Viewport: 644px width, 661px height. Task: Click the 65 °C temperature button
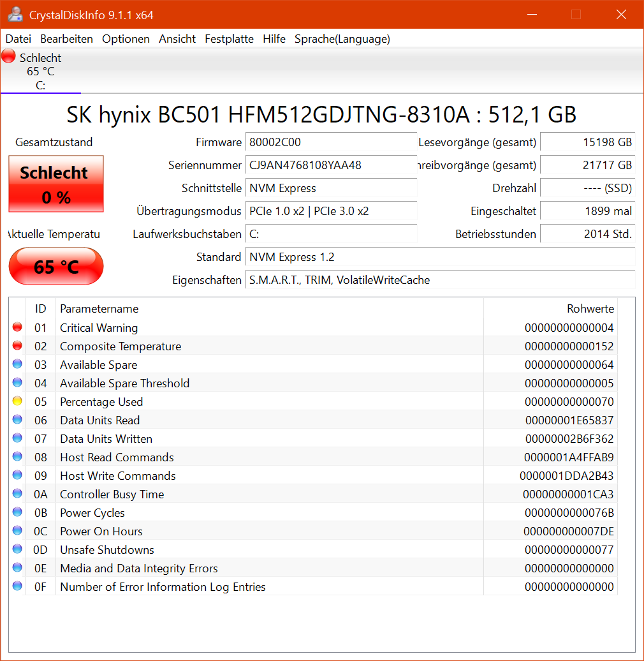pos(56,267)
